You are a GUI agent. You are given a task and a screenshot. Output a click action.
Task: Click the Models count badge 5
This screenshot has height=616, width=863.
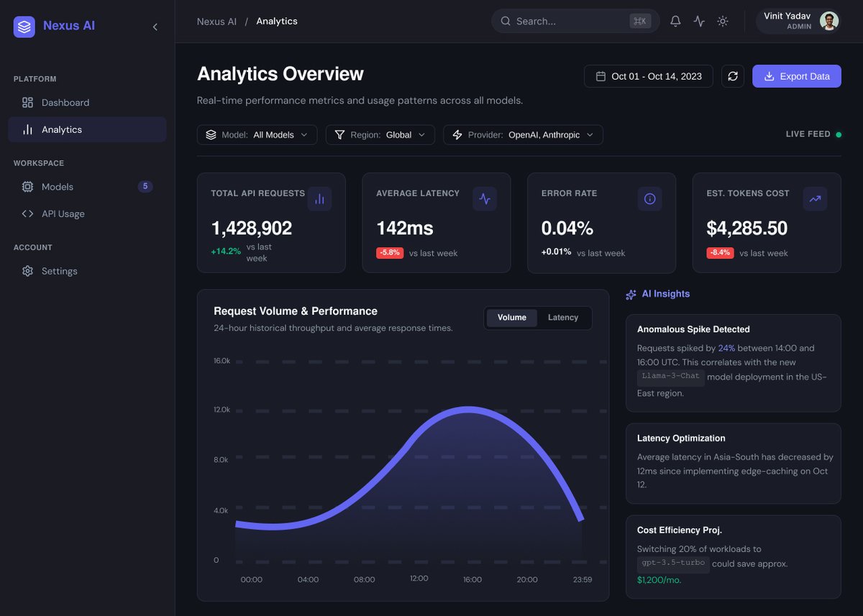coord(145,187)
